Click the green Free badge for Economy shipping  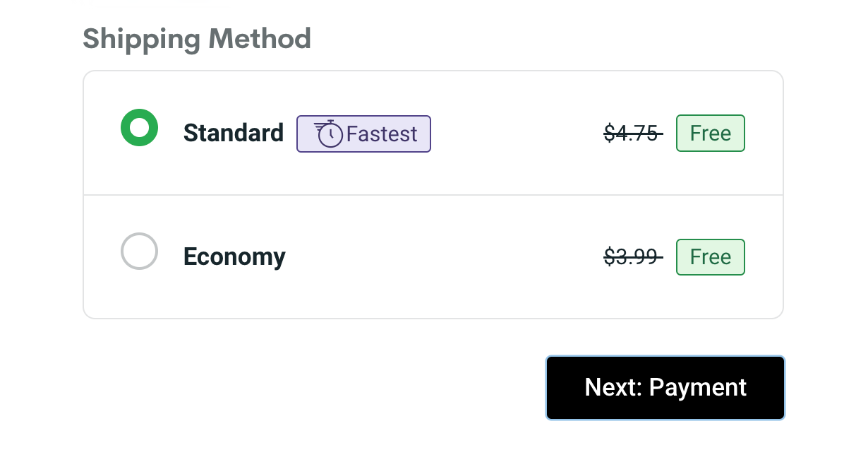click(x=710, y=256)
